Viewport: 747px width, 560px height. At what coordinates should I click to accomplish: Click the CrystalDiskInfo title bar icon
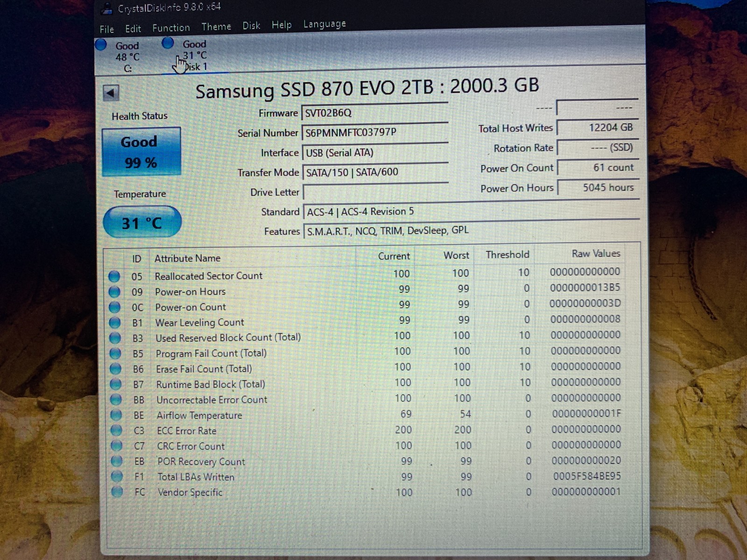point(107,8)
